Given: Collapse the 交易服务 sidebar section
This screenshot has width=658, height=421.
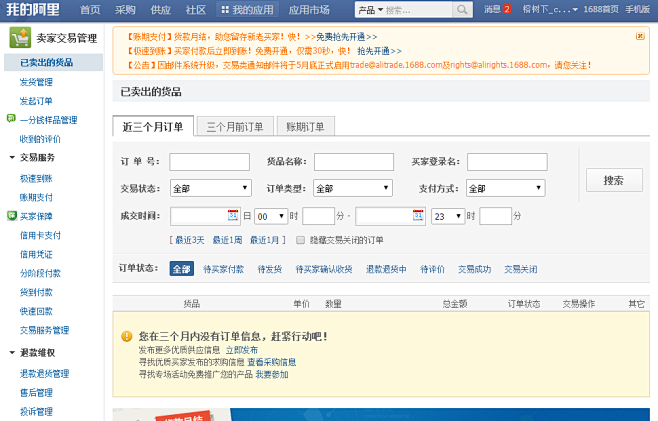Looking at the screenshot, I should point(11,158).
